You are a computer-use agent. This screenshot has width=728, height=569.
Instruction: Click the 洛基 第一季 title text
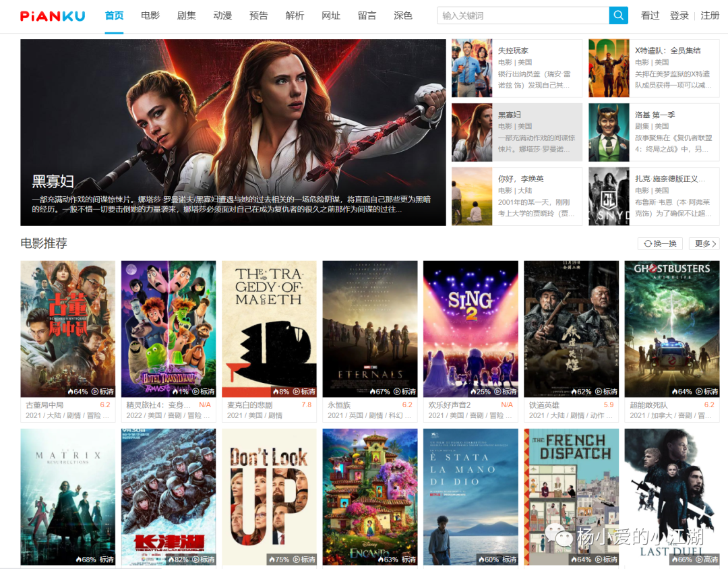click(x=655, y=115)
